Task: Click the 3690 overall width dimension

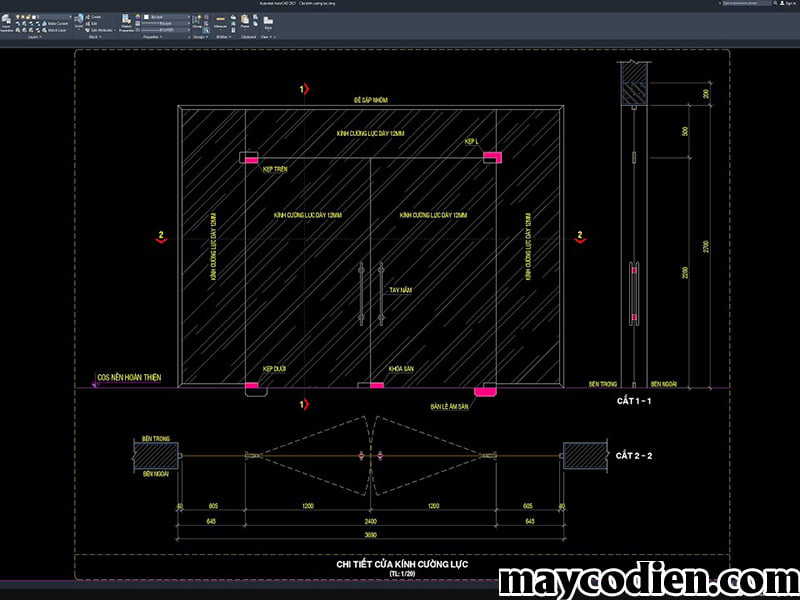Action: 370,533
